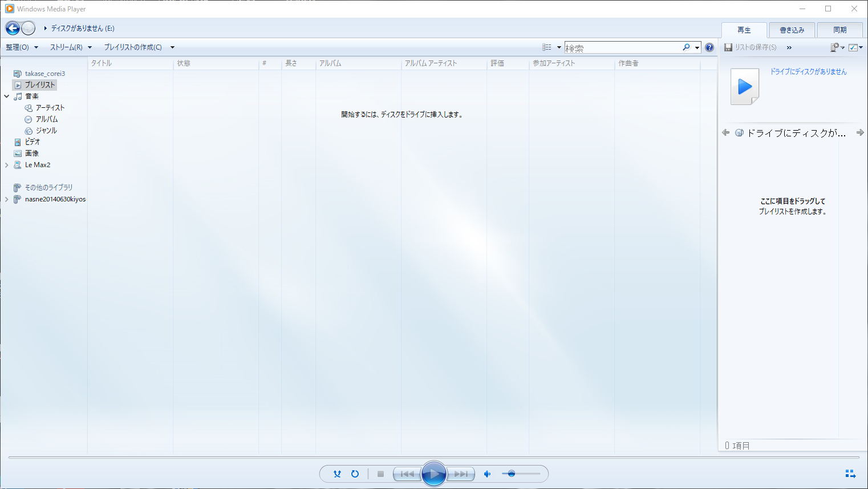Switch to the 同期 tab
The width and height of the screenshot is (868, 489).
[839, 30]
